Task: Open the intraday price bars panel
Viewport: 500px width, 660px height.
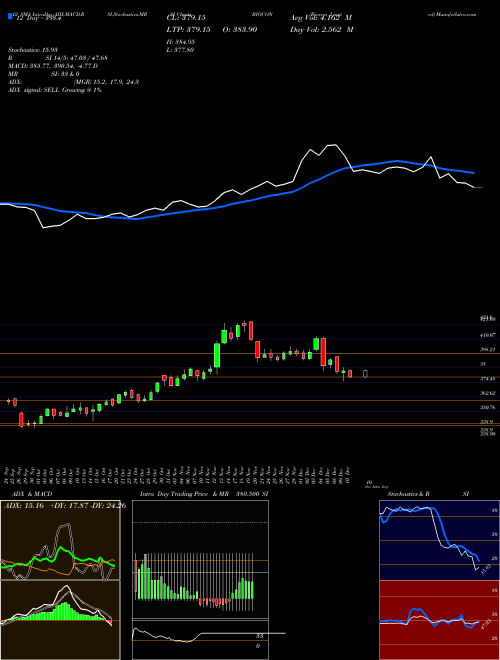Action: click(x=200, y=559)
